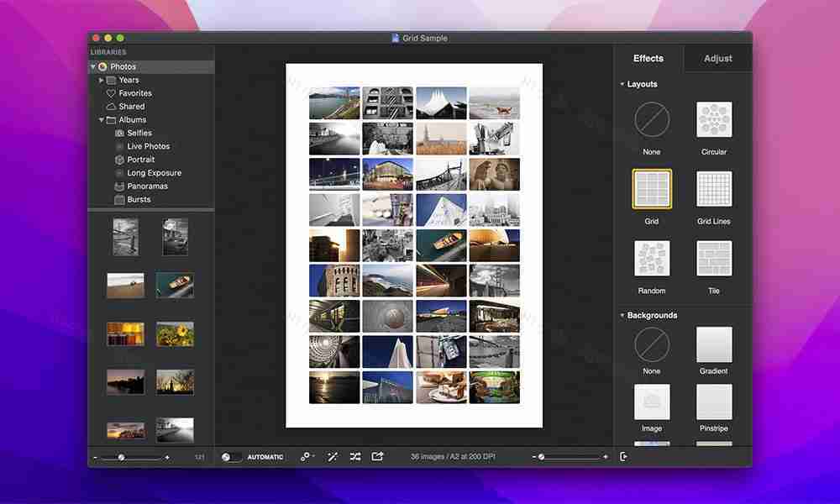840x504 pixels.
Task: Apply the Grid Lines layout
Action: click(x=713, y=190)
